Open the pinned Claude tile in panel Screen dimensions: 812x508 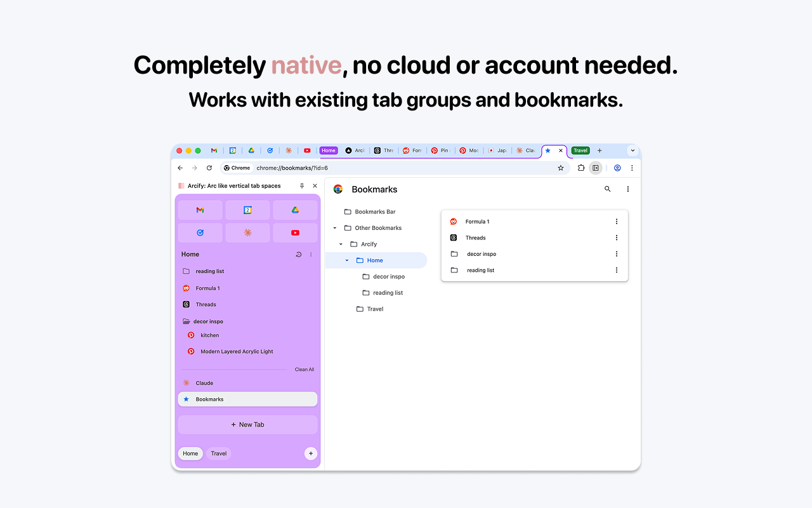pos(248,232)
